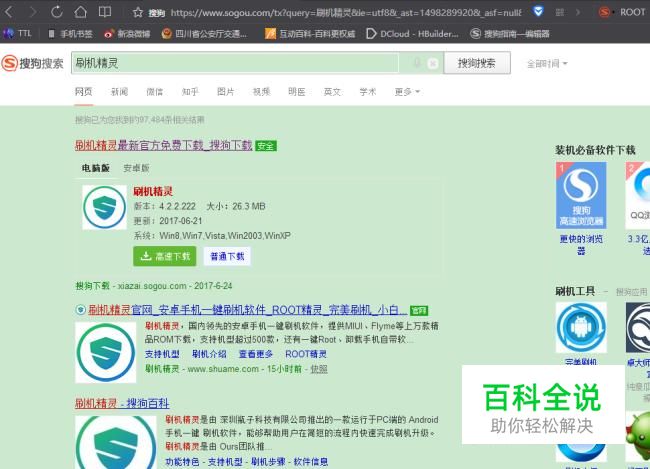This screenshot has width=650, height=469.
Task: Open the grid extensions icon in toolbar
Action: tap(560, 12)
